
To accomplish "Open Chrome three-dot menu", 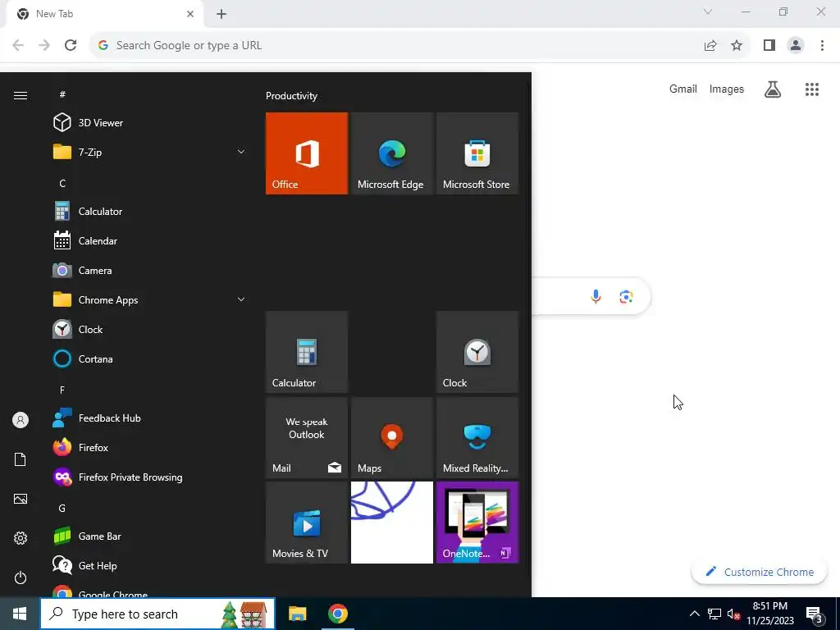I will click(x=822, y=46).
